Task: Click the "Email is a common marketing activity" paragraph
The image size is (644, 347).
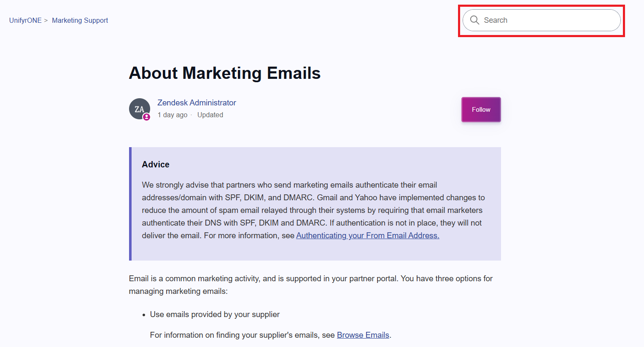Action: 310,285
